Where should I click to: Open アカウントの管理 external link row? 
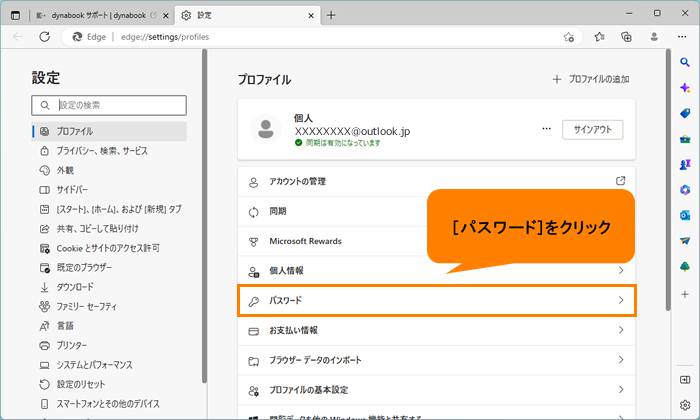[x=436, y=182]
